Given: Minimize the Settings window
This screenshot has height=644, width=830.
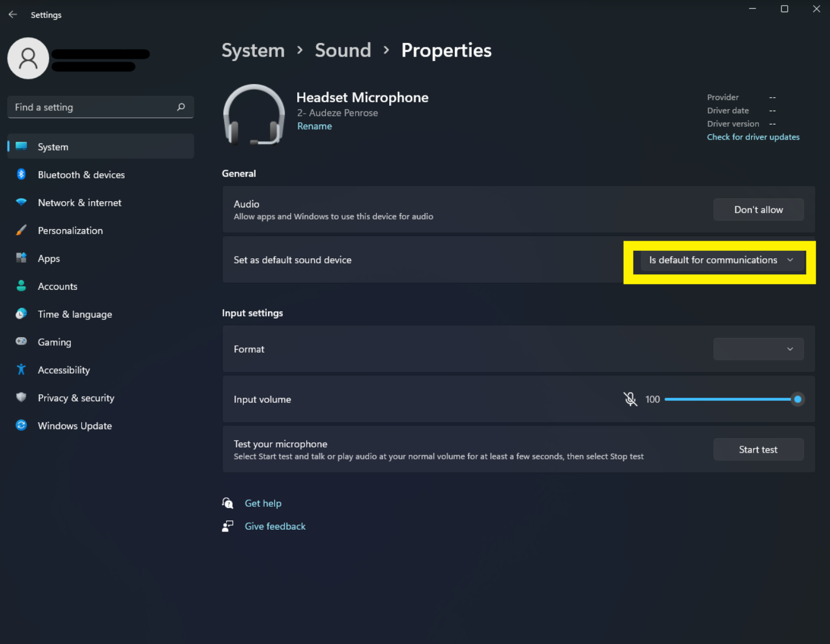Looking at the screenshot, I should (752, 9).
